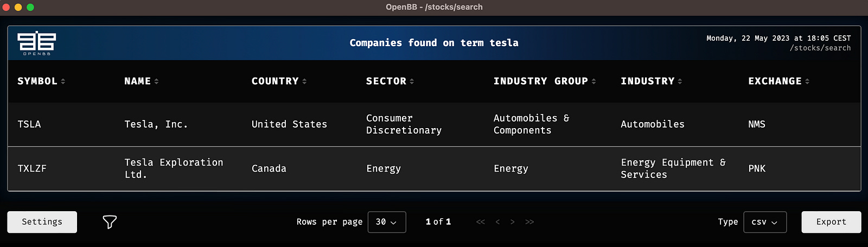The image size is (868, 247).
Task: Sort by the COUNTRY column arrows
Action: pos(304,81)
